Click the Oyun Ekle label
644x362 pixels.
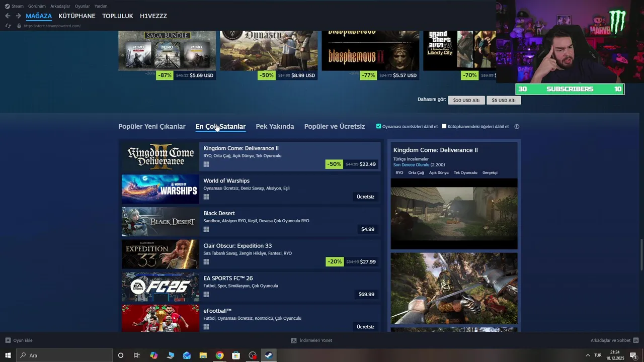[23, 340]
